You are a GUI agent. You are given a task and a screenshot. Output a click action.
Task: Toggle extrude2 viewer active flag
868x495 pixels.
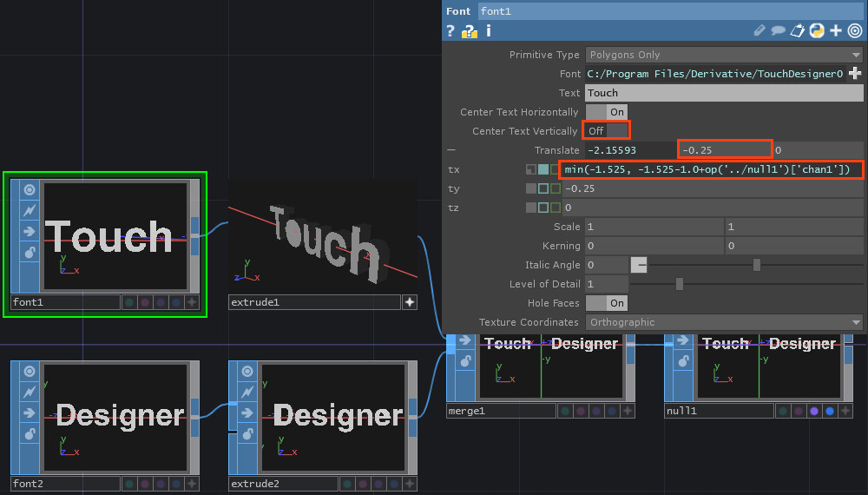[247, 372]
